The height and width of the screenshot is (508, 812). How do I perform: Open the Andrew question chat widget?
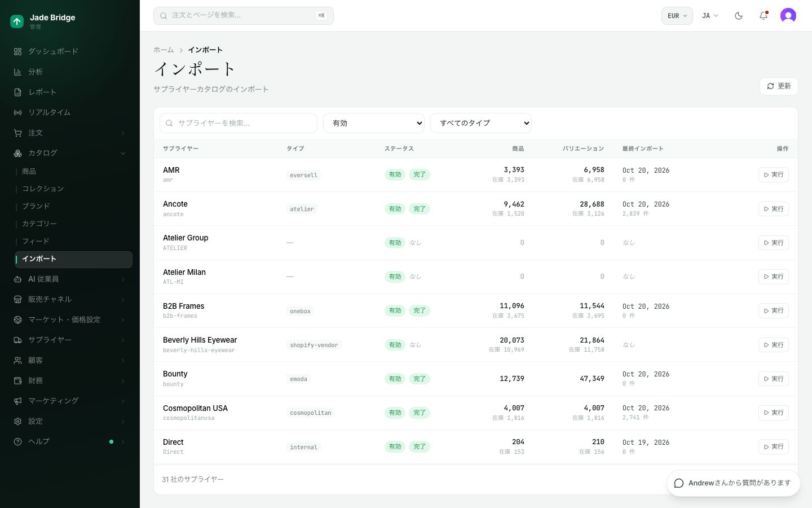[x=733, y=483]
